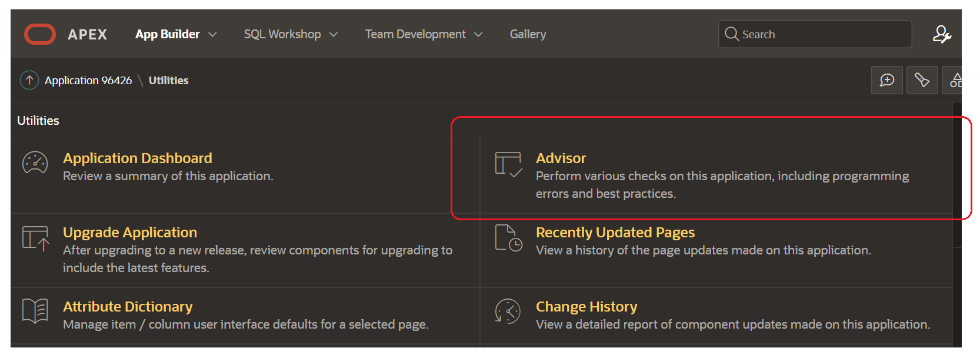
Task: Open the SQL Workshop menu
Action: click(x=282, y=34)
